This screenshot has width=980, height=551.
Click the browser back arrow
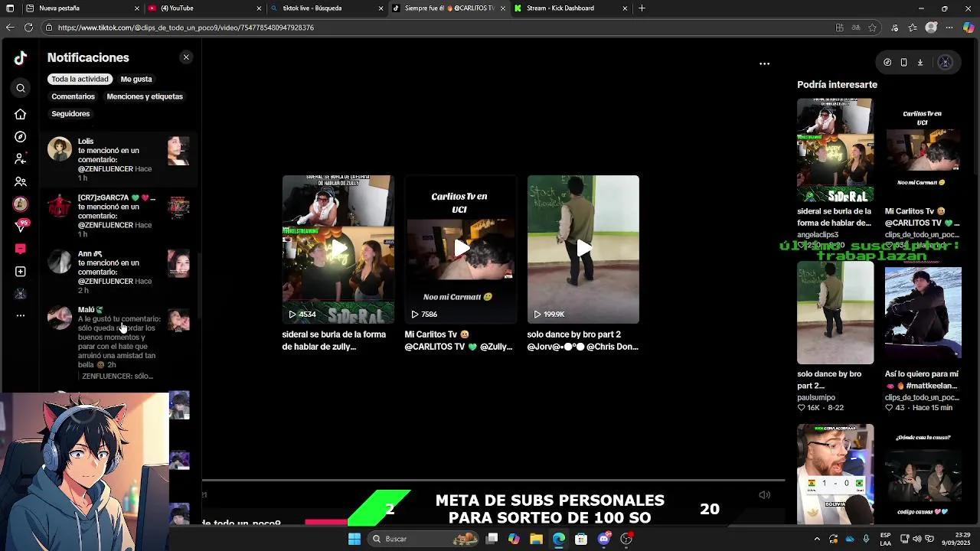point(10,28)
